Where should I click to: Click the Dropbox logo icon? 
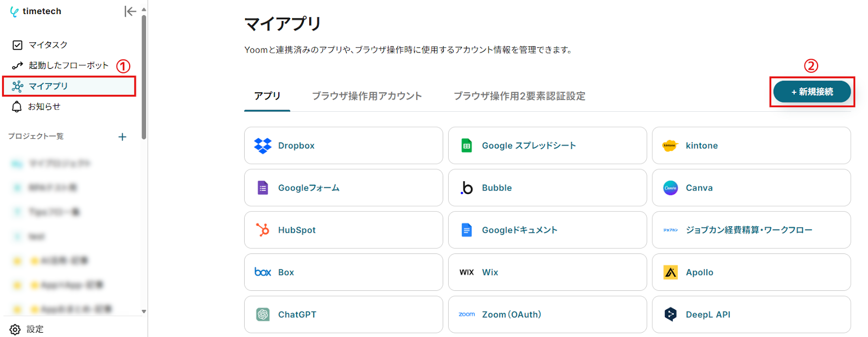point(263,145)
